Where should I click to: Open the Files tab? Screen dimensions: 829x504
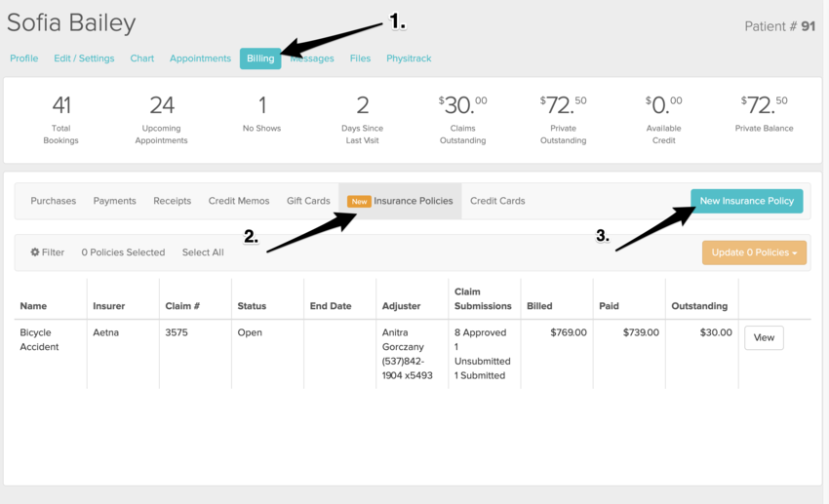(360, 58)
